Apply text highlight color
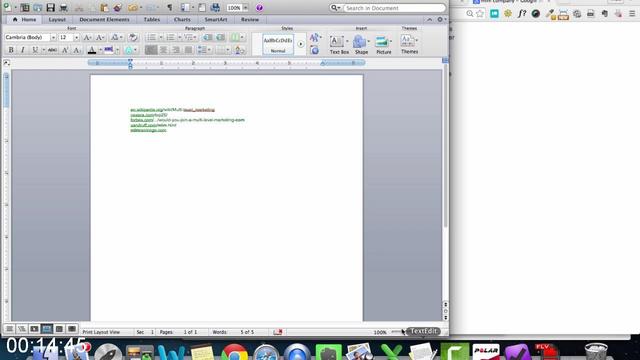This screenshot has width=640, height=360. point(109,50)
